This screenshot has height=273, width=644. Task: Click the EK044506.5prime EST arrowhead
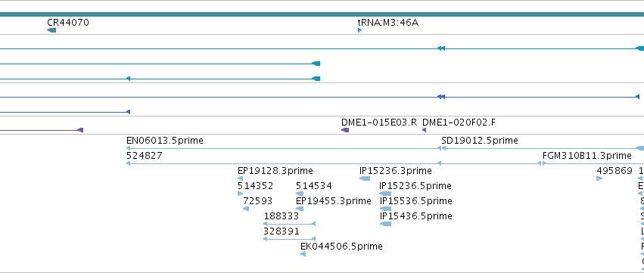point(303,254)
